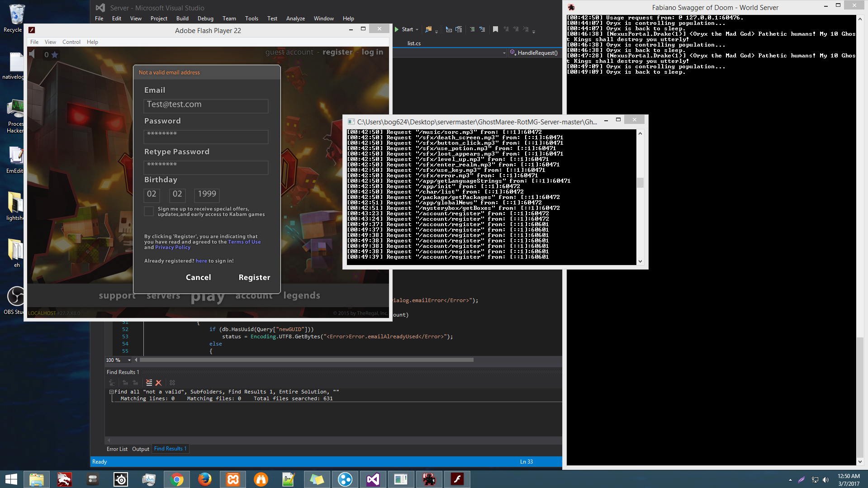This screenshot has height=488, width=868.
Task: Click the Email input field
Action: pos(206,106)
